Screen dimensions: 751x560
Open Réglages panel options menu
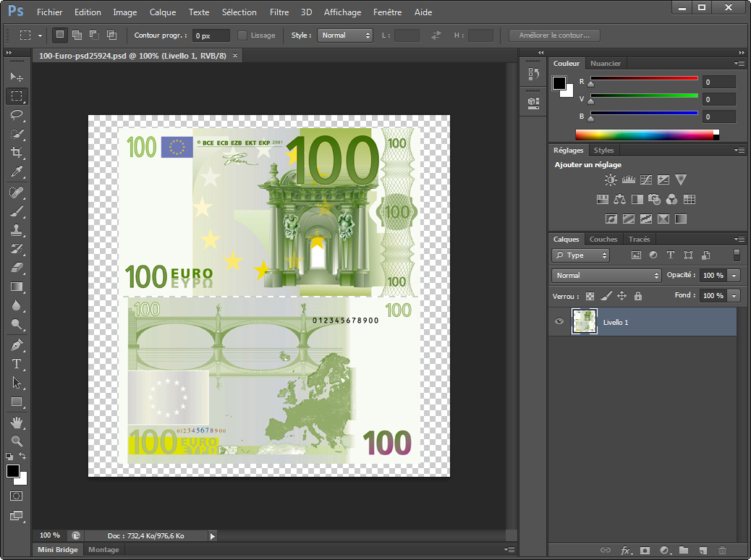(739, 150)
